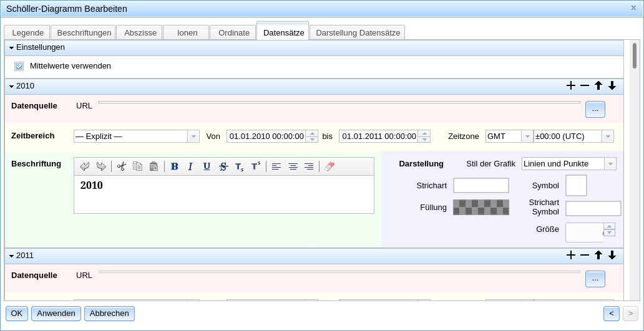Toggle the Mittelwerte verwenden checkbox
Image resolution: width=644 pixels, height=331 pixels.
[19, 66]
